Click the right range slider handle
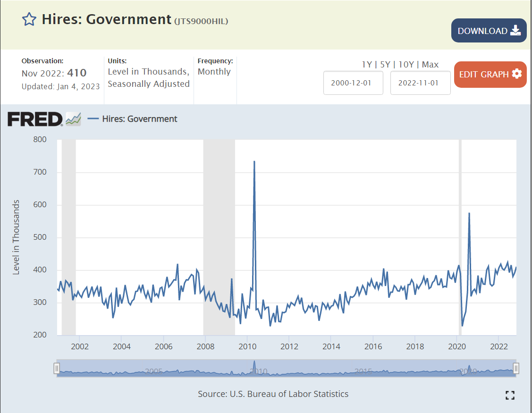Viewport: 532px width, 413px height. point(516,368)
